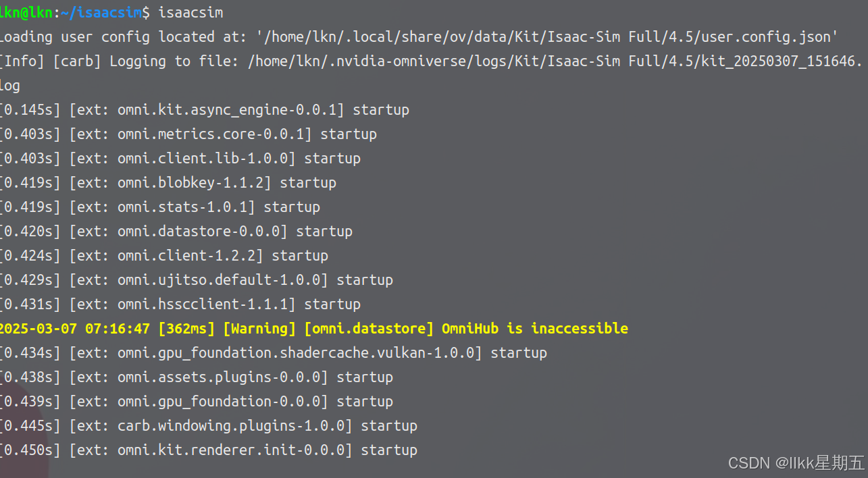This screenshot has width=868, height=478.
Task: Click the omni.gpu_foundation-0.0.0 startup entry
Action: [196, 401]
